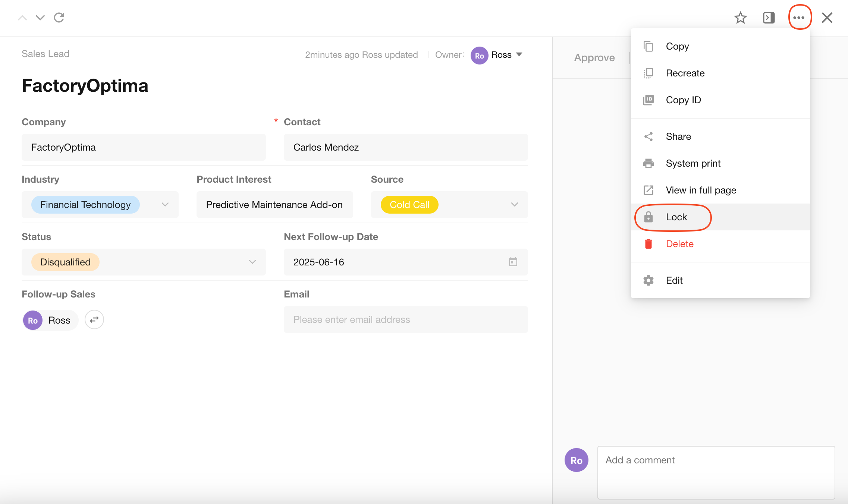Screen dimensions: 848x504
Task: Open the Owner Ross dropdown arrow
Action: tap(519, 54)
